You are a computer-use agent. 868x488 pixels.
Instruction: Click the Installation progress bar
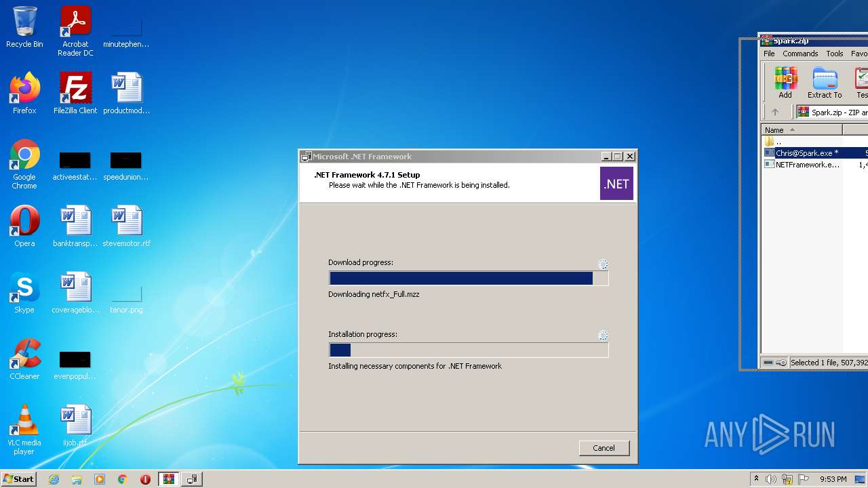[469, 350]
